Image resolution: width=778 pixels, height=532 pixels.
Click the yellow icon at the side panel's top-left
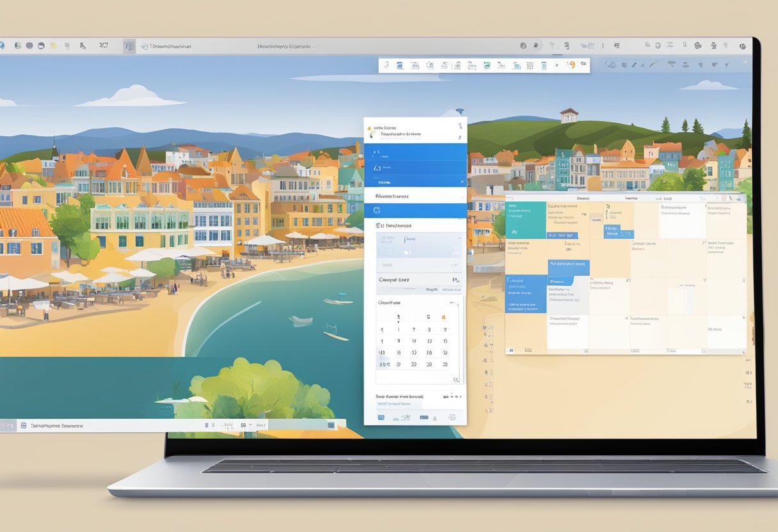click(x=370, y=129)
